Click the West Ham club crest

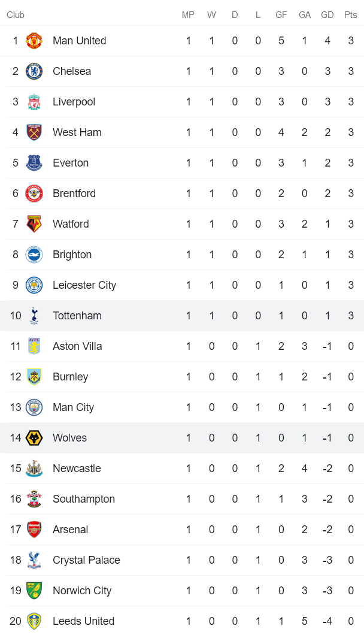pos(34,132)
